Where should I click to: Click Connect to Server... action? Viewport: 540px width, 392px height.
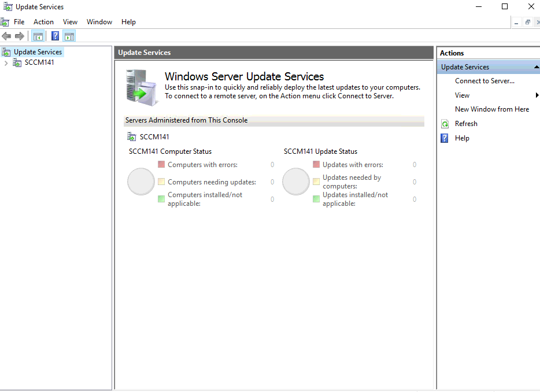point(484,81)
